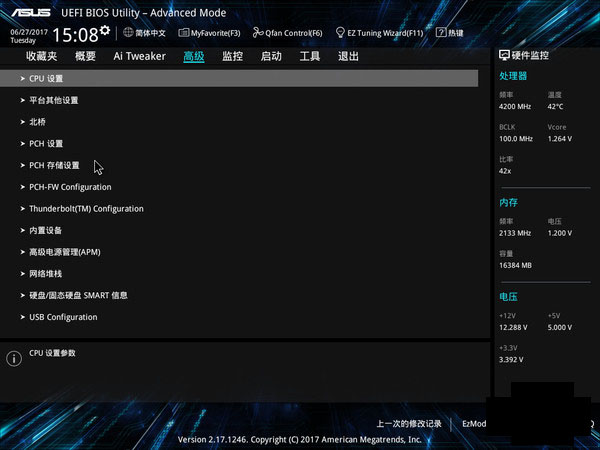Click the globe language icon
The width and height of the screenshot is (600, 450).
(128, 33)
